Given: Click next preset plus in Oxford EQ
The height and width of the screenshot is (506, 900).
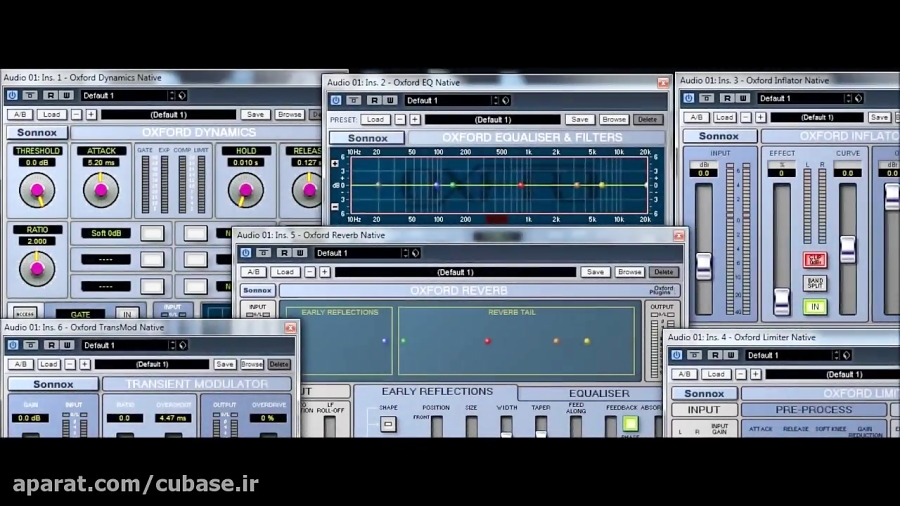Looking at the screenshot, I should click(x=415, y=120).
